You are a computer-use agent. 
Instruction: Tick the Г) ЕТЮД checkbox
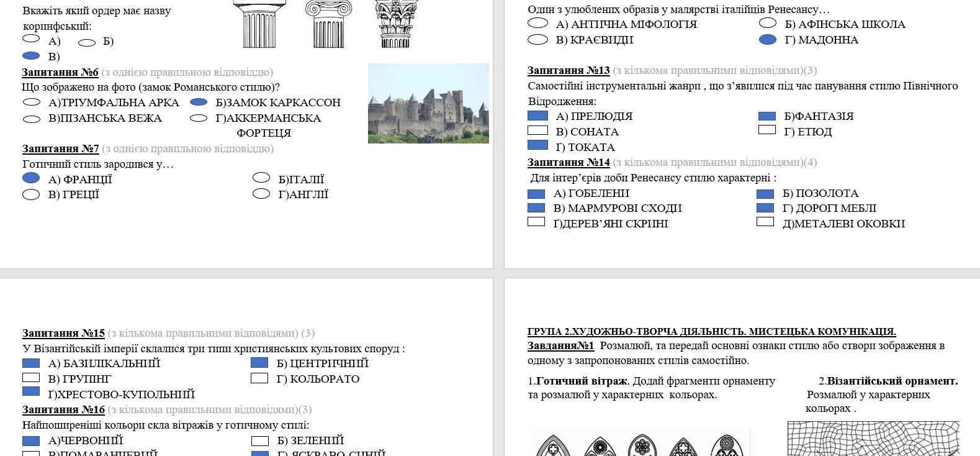[x=767, y=130]
